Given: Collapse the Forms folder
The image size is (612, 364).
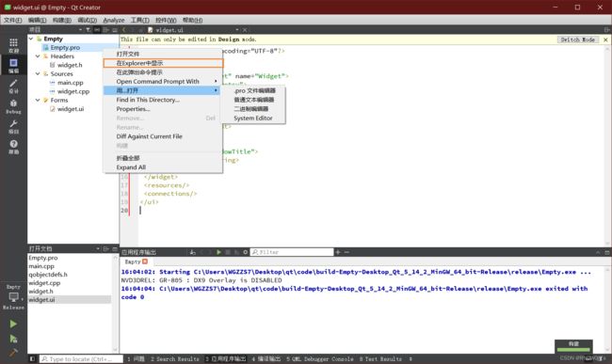Looking at the screenshot, I should click(x=38, y=100).
